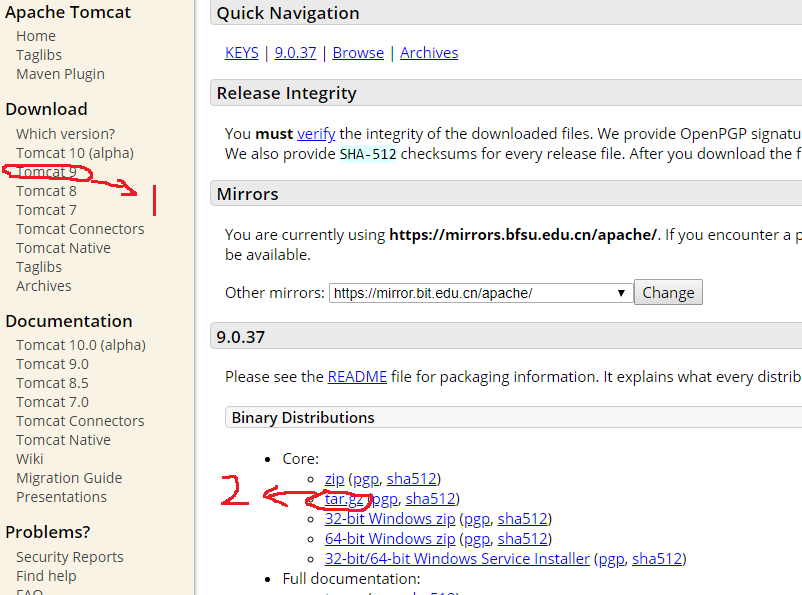Open Tomcat 10 (alpha) download page
Viewport: 802px width, 595px height.
75,153
